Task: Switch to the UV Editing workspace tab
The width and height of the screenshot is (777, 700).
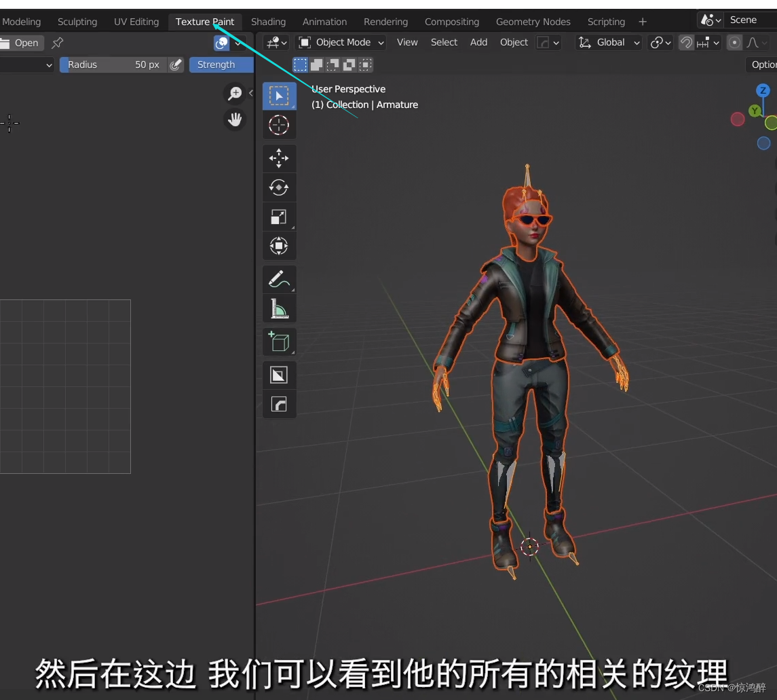Action: pos(136,22)
